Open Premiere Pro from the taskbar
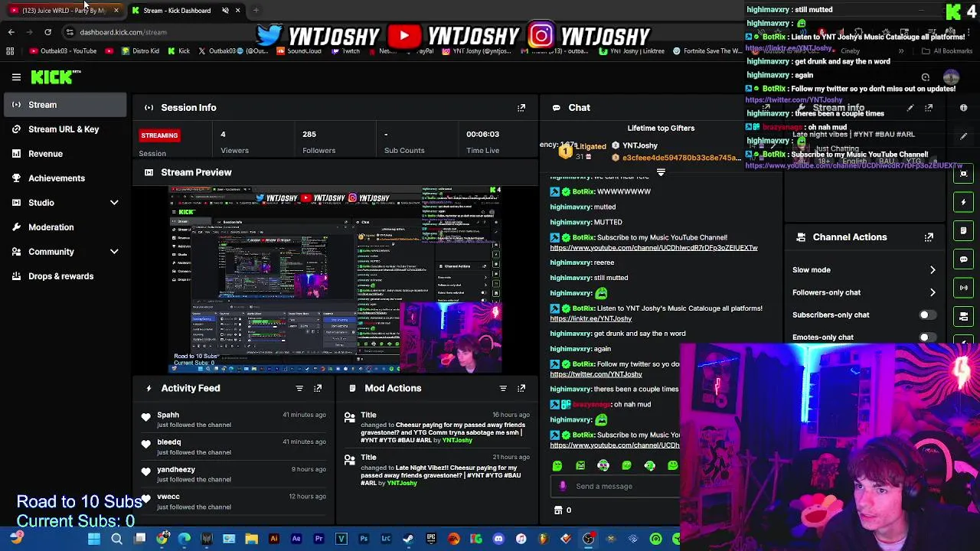The image size is (980, 551). tap(319, 539)
